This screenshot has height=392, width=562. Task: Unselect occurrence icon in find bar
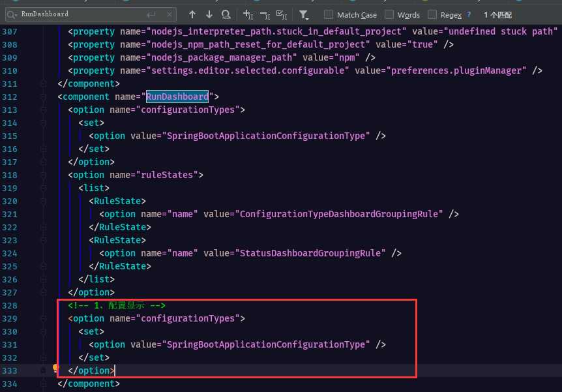265,15
